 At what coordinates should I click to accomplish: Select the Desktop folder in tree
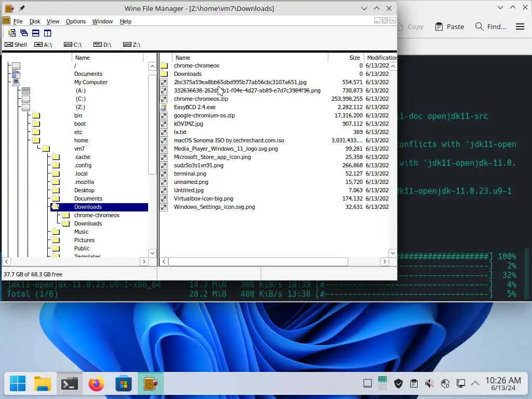(x=84, y=190)
